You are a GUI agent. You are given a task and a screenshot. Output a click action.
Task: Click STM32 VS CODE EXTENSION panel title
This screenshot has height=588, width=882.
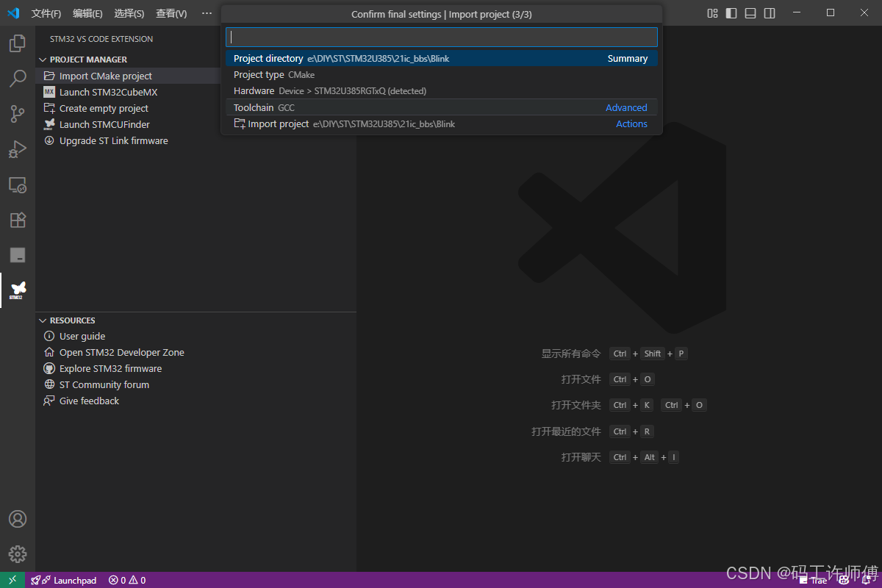[x=101, y=39]
